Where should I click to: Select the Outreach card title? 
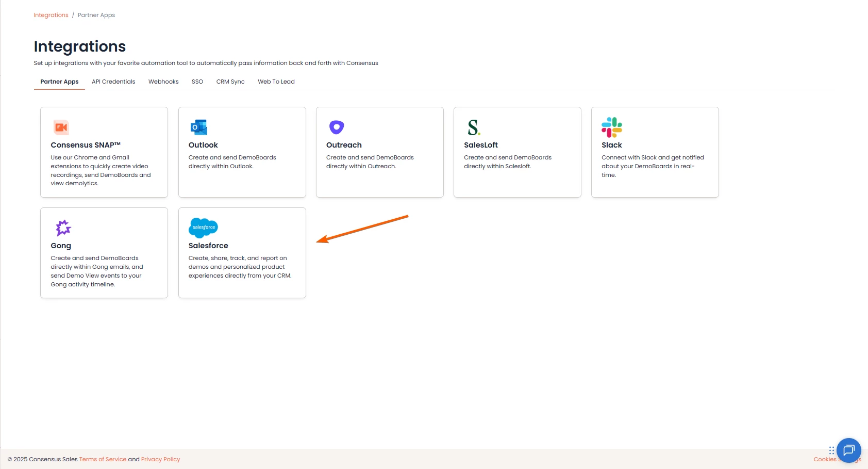[x=344, y=145]
